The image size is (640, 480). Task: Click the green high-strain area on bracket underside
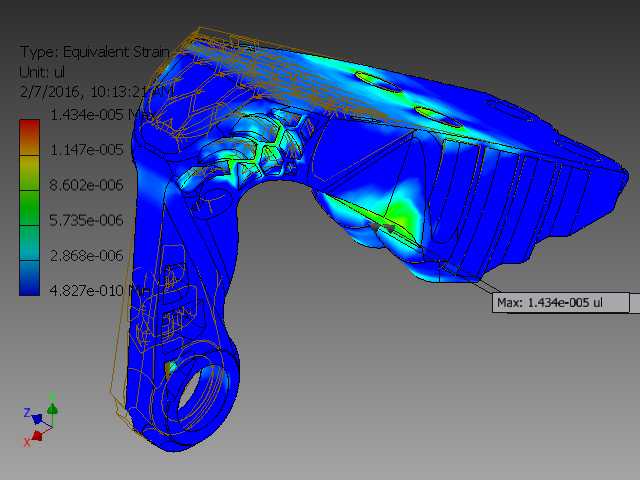(402, 214)
